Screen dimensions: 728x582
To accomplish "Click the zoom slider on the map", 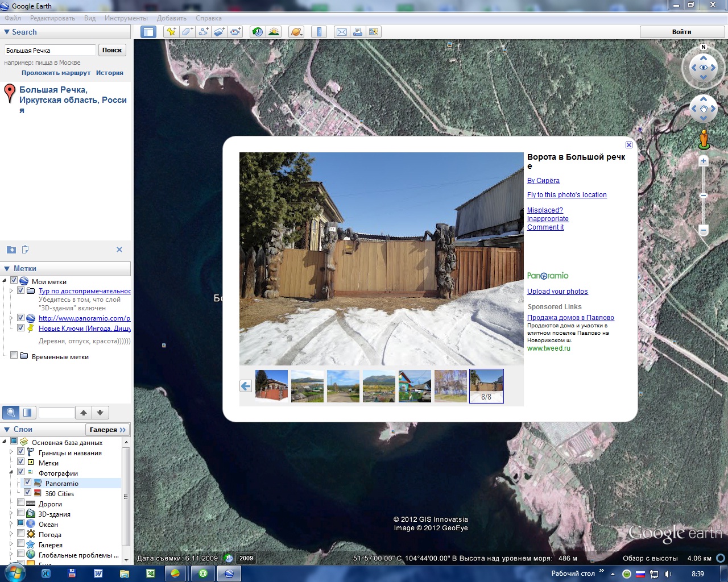I will point(704,196).
